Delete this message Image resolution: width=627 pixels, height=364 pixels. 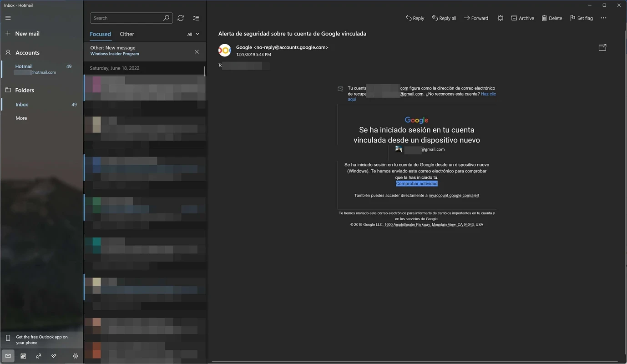coord(552,18)
